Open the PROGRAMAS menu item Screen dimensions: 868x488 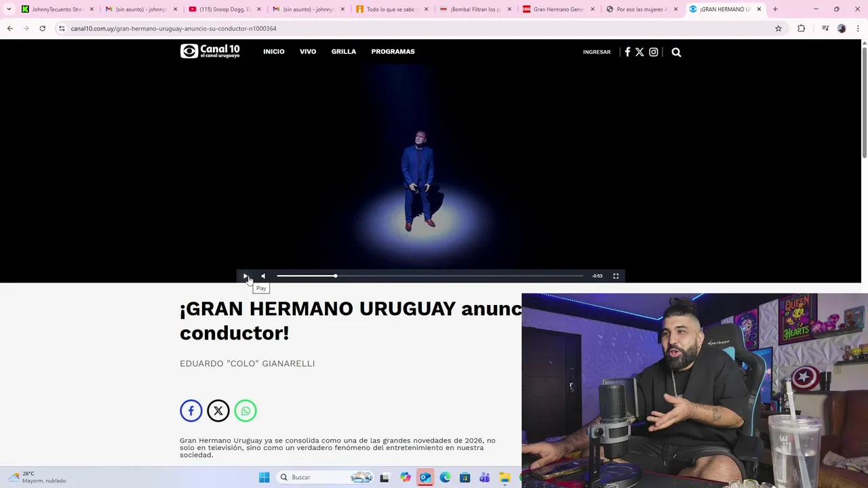(x=393, y=52)
